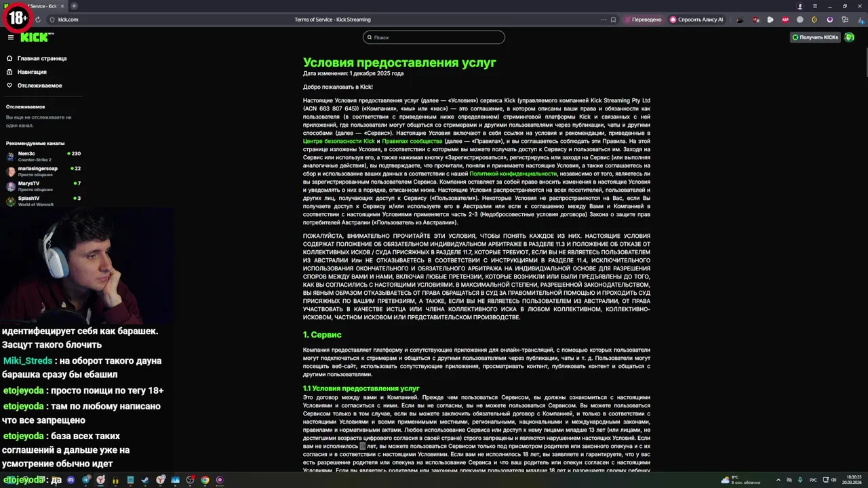Open Google Chrome from the taskbar
Image resolution: width=868 pixels, height=488 pixels.
205,480
